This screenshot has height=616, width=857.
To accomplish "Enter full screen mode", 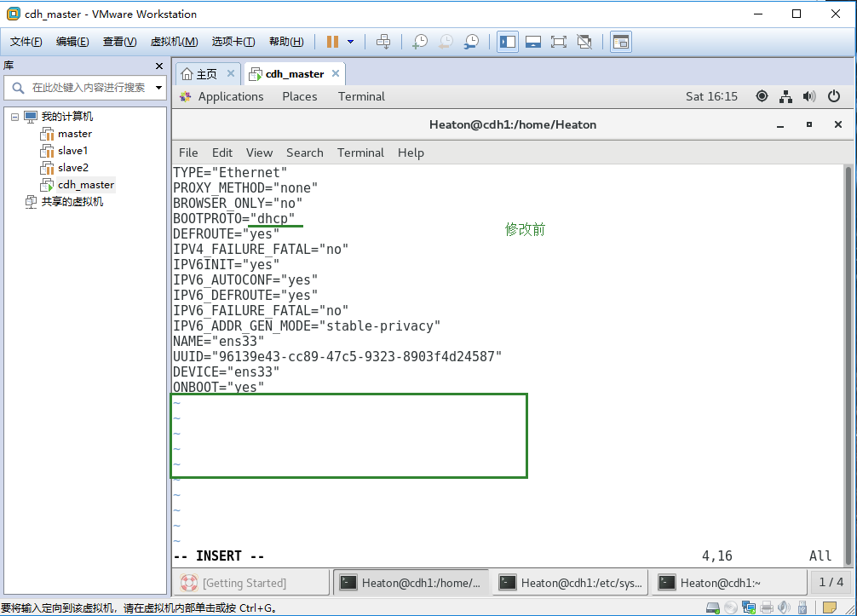I will click(x=559, y=42).
